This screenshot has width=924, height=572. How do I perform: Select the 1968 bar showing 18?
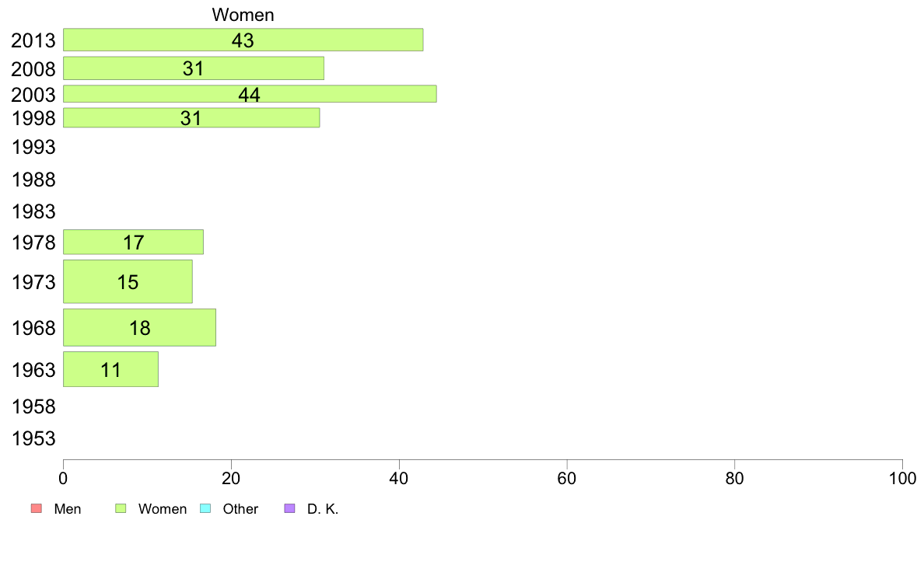point(139,327)
